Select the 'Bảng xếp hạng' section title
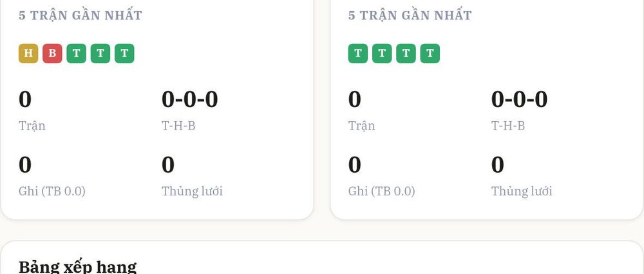644x274 pixels. click(77, 267)
